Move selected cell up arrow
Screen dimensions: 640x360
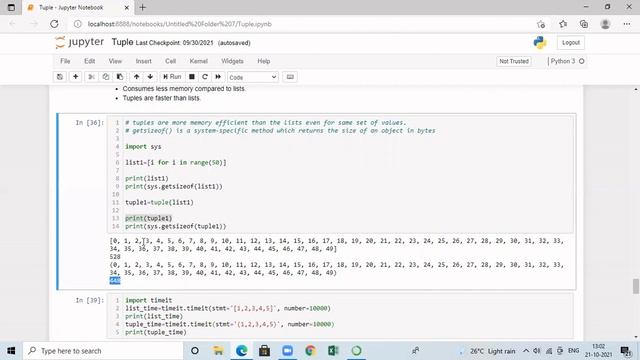click(136, 77)
